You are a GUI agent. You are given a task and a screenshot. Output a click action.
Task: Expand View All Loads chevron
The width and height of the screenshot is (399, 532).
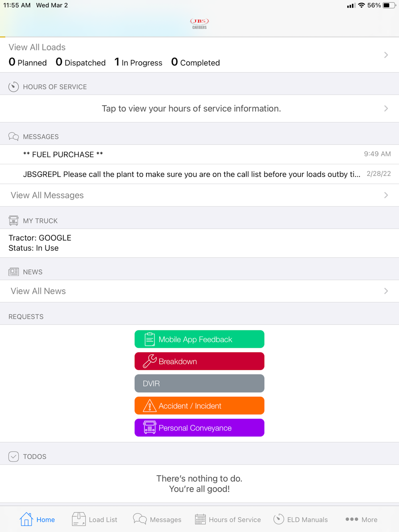click(386, 55)
